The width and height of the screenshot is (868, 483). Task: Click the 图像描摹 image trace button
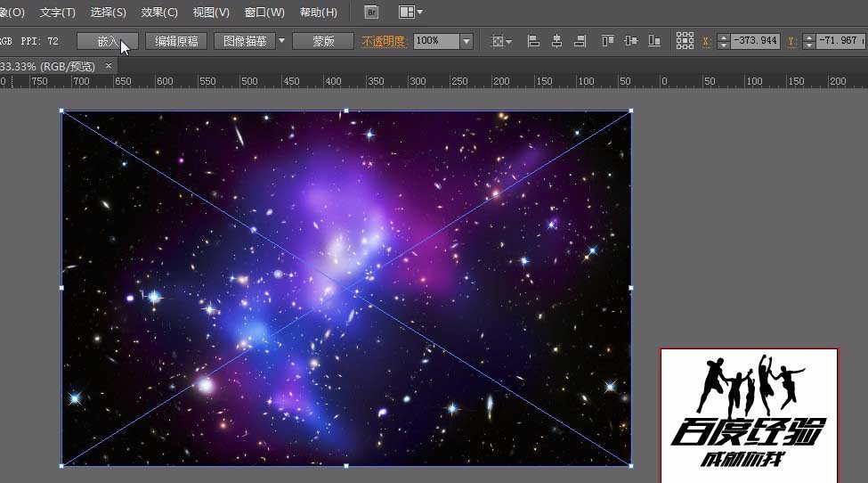pyautogui.click(x=245, y=41)
